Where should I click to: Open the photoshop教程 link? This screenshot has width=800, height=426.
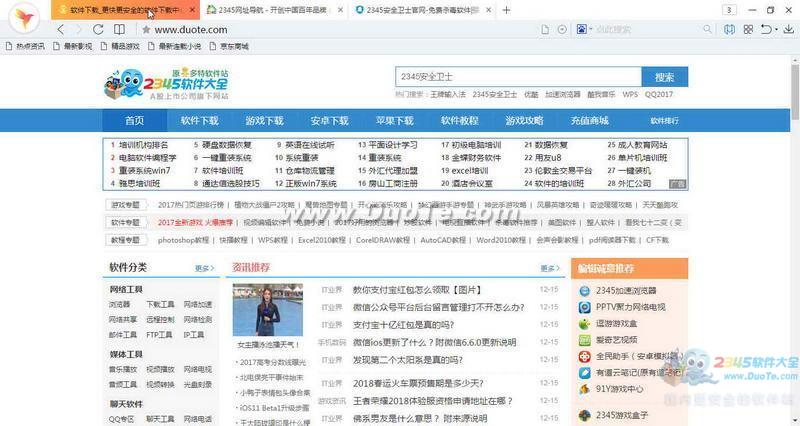183,240
